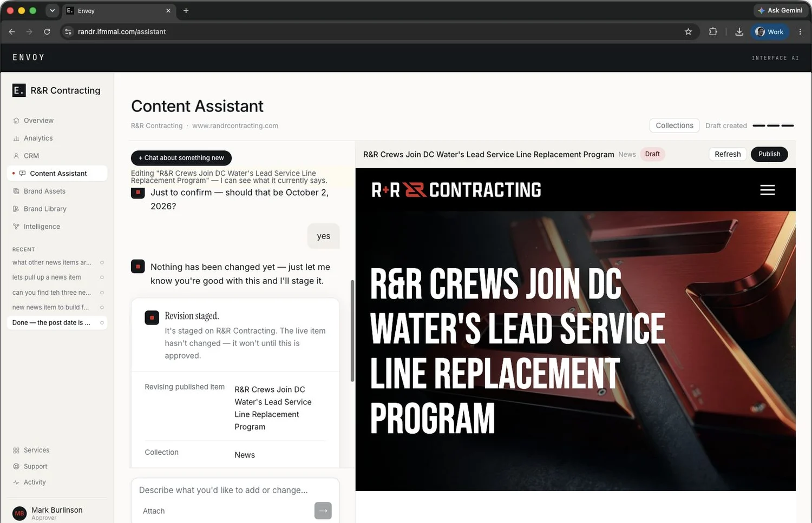Open the Collections button
The image size is (812, 523).
coord(675,125)
